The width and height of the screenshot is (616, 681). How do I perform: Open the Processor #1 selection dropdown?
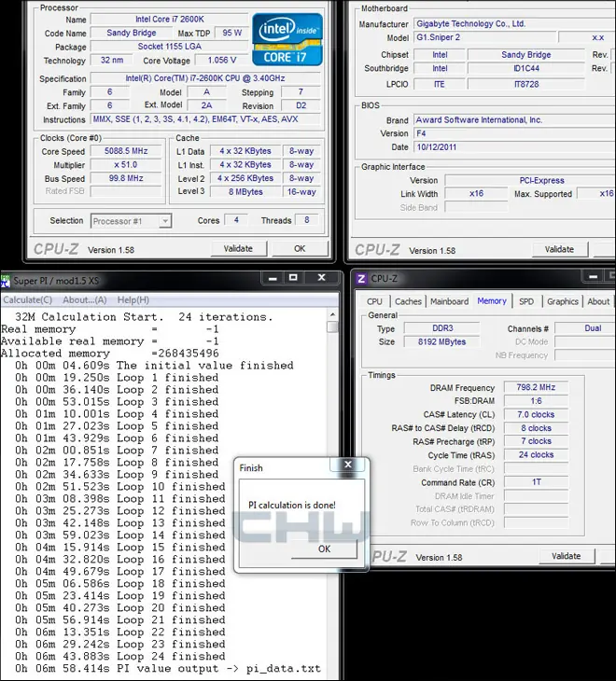[165, 221]
